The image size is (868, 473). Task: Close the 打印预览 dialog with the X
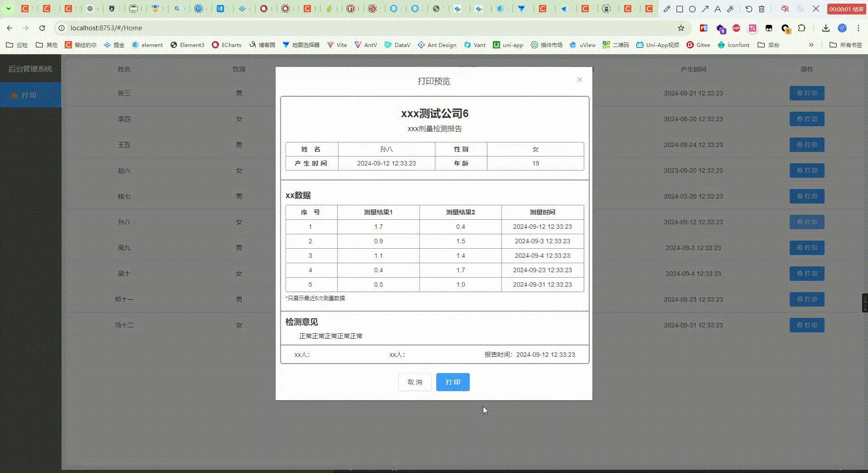579,80
